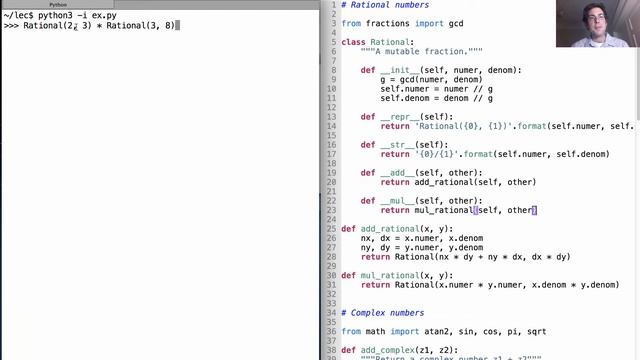Click the presenter webcam thumbnail
Image resolution: width=640 pixels, height=360 pixels.
[598, 23]
